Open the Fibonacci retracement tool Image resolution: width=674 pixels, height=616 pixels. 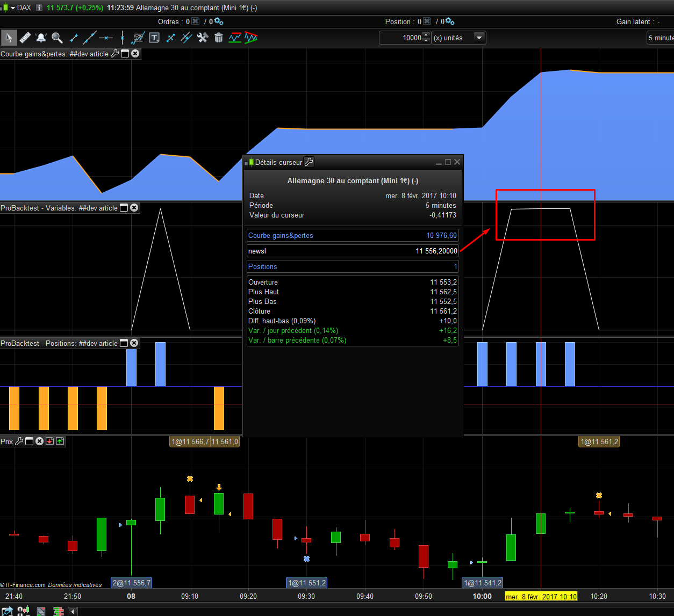tap(138, 38)
